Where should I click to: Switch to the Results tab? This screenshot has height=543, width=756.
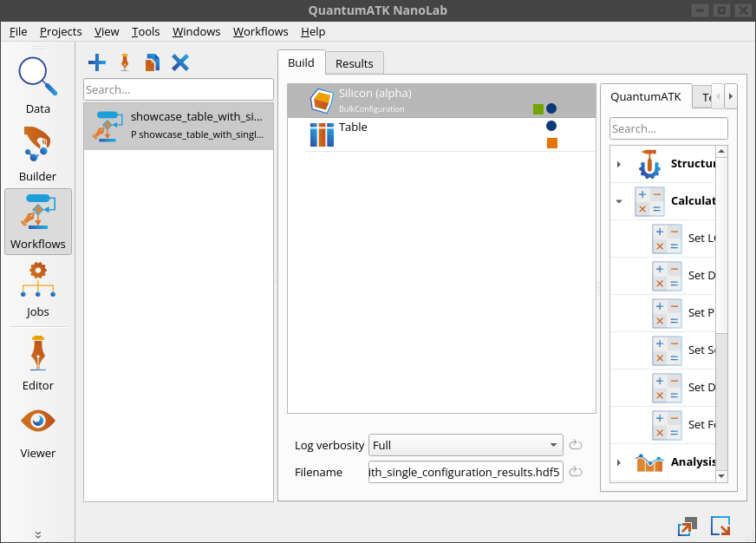[x=355, y=63]
